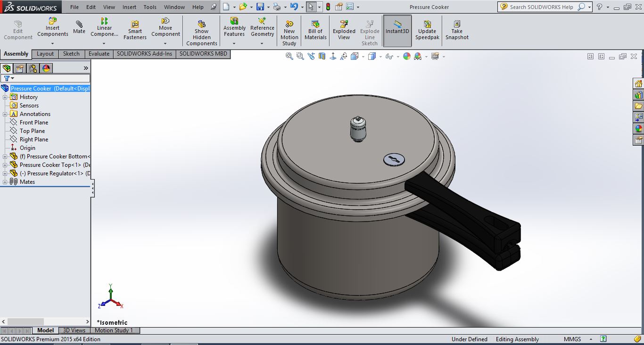The height and width of the screenshot is (345, 644).
Task: Select Zoom to Area tool
Action: point(300,56)
